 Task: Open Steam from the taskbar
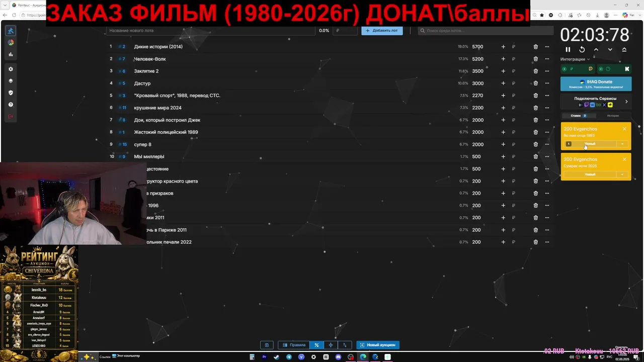point(276,357)
